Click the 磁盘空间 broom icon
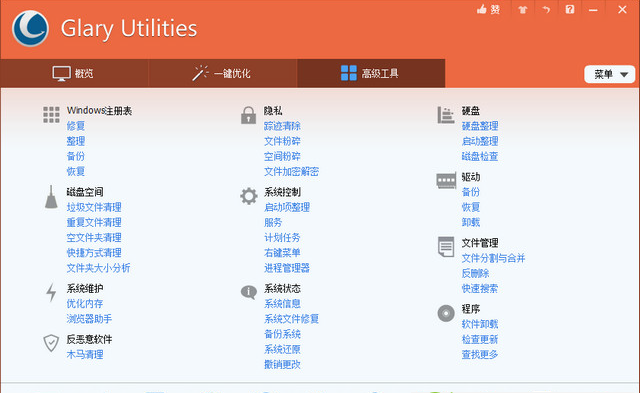Image resolution: width=641 pixels, height=393 pixels. (x=51, y=197)
